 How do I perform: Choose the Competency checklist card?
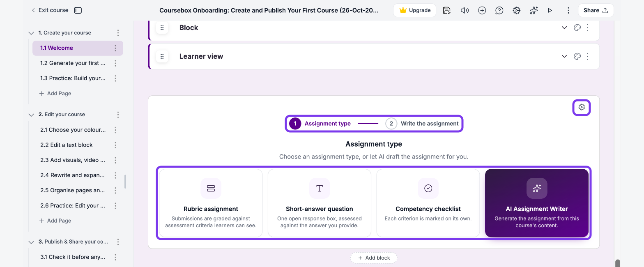click(x=428, y=203)
